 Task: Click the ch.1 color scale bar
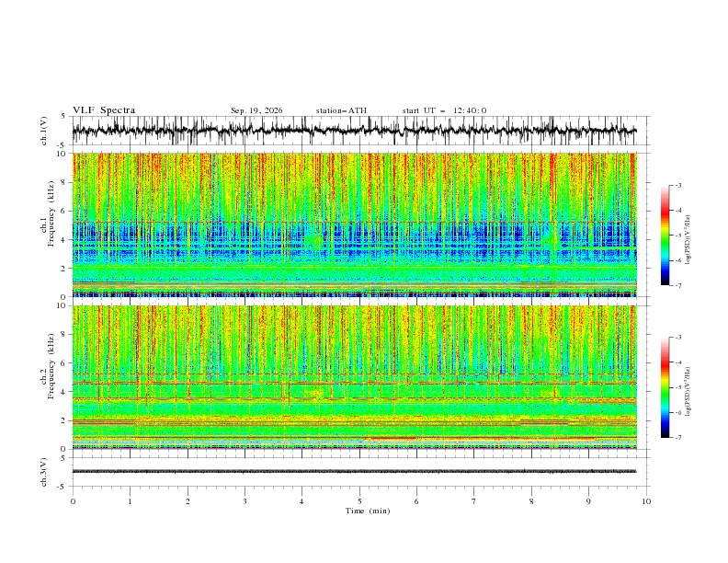665,236
